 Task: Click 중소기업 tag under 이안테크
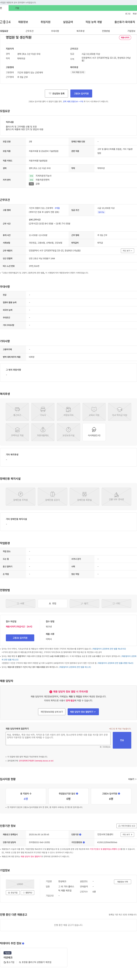coord(9,962)
